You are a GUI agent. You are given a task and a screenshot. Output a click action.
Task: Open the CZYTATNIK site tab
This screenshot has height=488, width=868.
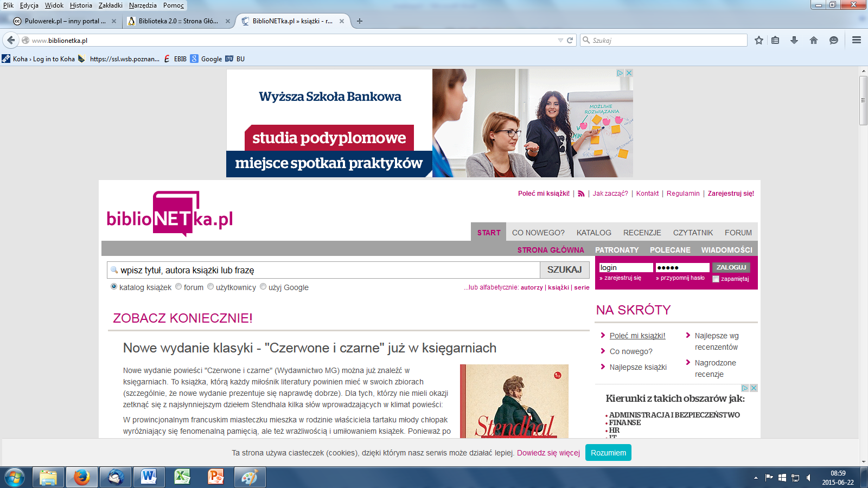[693, 233]
